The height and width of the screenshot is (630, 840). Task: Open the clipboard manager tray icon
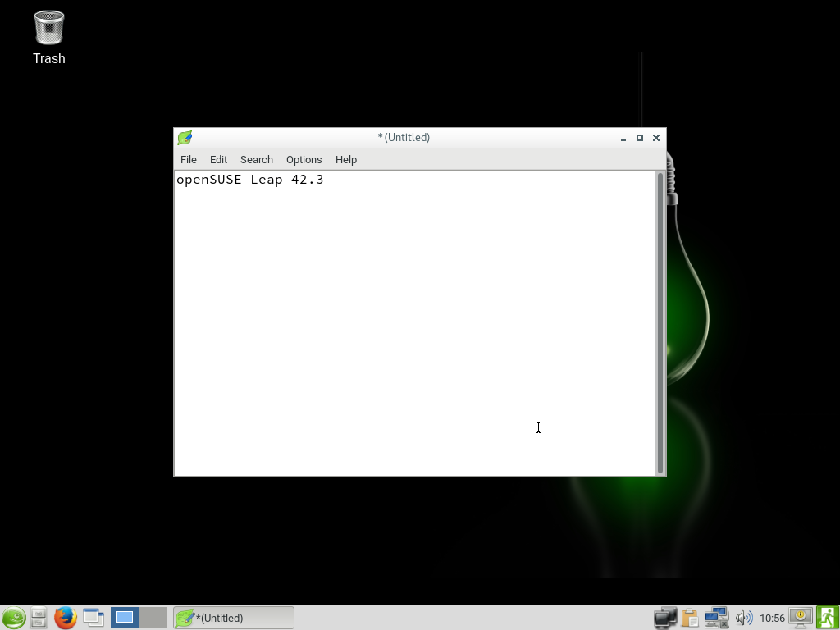coord(690,618)
